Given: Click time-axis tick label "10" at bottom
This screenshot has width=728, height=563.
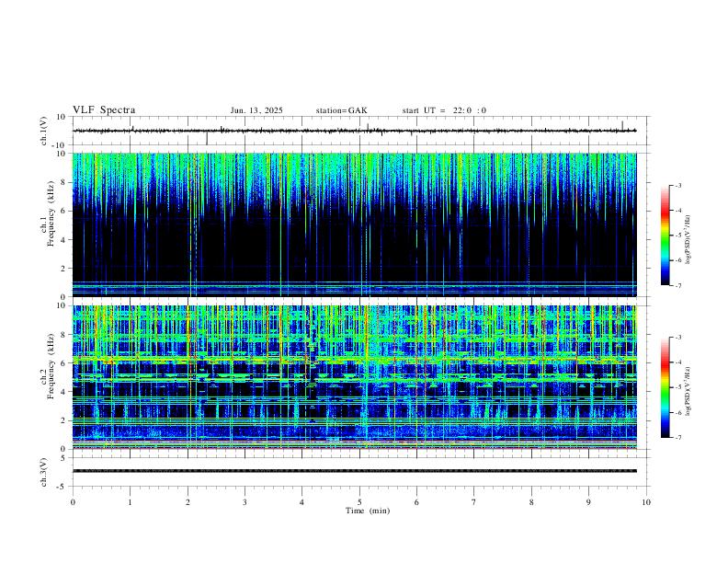Looking at the screenshot, I should (x=646, y=502).
